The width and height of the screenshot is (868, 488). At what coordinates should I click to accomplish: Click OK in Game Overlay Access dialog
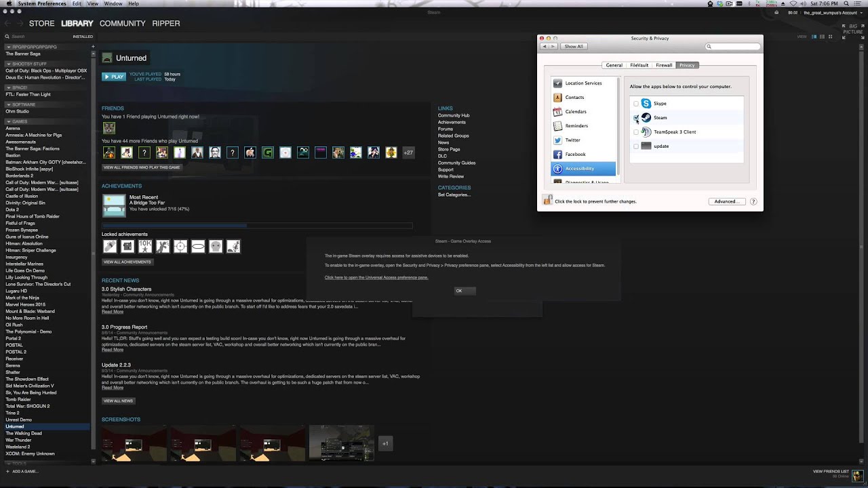[465, 291]
